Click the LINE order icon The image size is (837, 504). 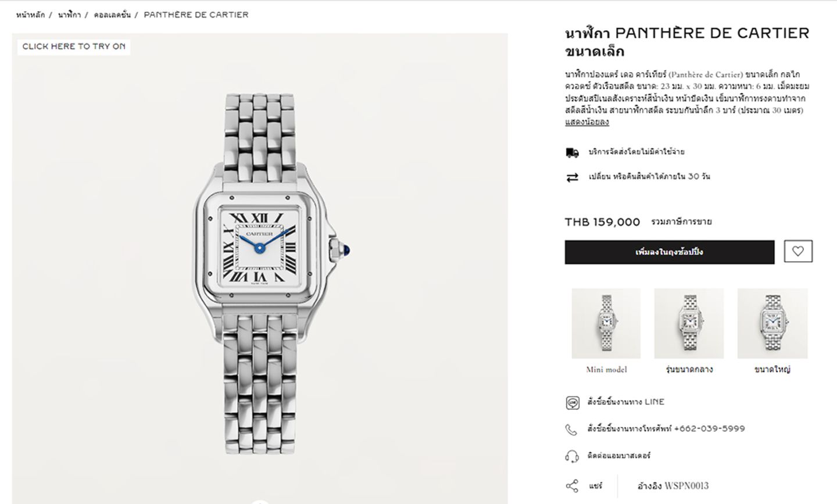pyautogui.click(x=572, y=402)
